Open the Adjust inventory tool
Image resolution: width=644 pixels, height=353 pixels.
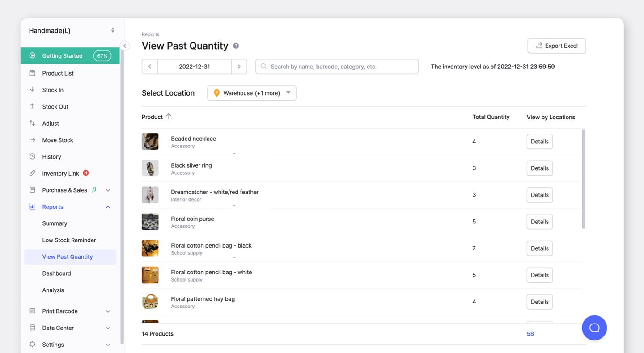click(51, 123)
